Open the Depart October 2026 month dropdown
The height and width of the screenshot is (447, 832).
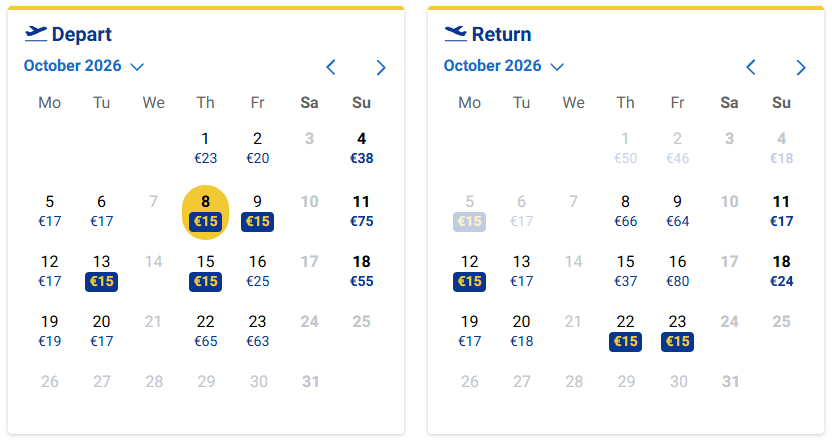(x=84, y=66)
